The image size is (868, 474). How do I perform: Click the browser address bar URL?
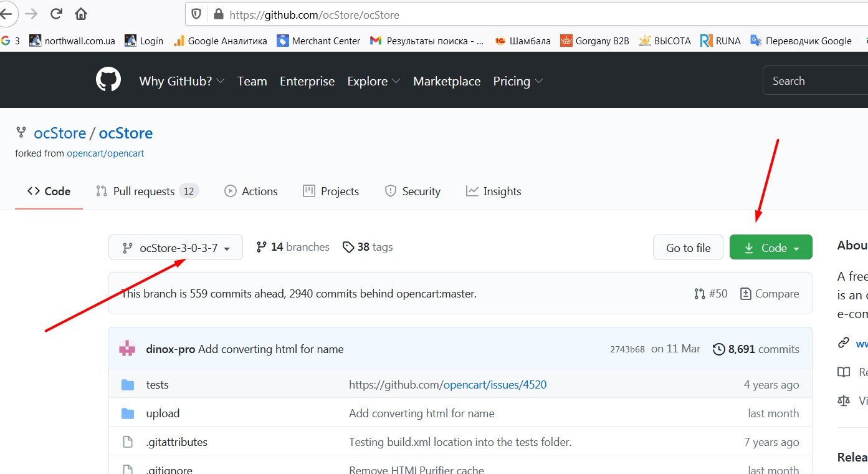pos(315,14)
